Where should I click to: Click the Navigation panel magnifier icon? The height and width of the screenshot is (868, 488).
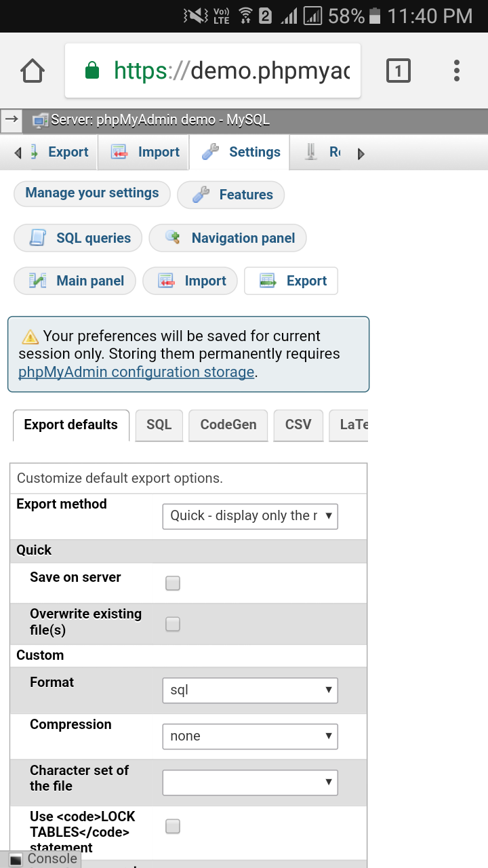click(x=172, y=238)
